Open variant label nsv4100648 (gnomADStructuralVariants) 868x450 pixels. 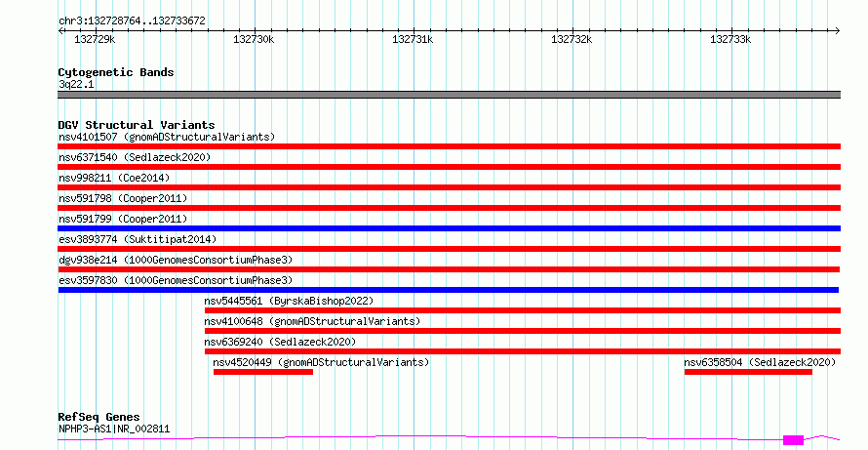coord(312,321)
